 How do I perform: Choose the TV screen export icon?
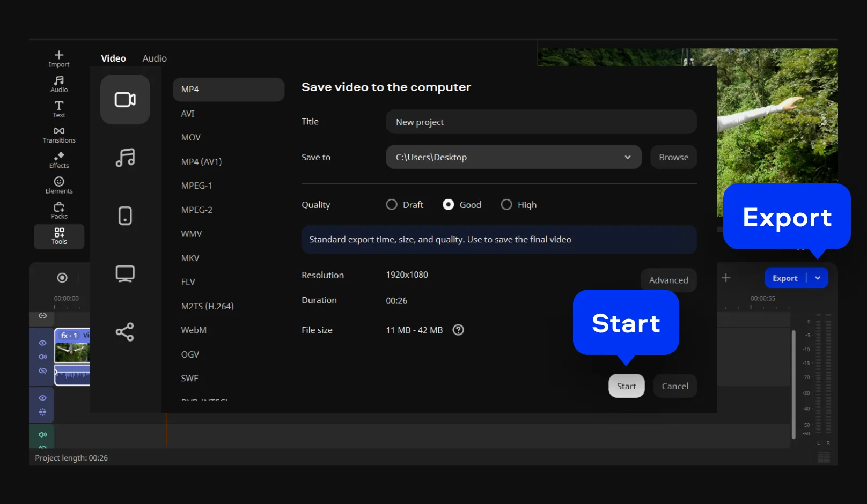coord(125,273)
